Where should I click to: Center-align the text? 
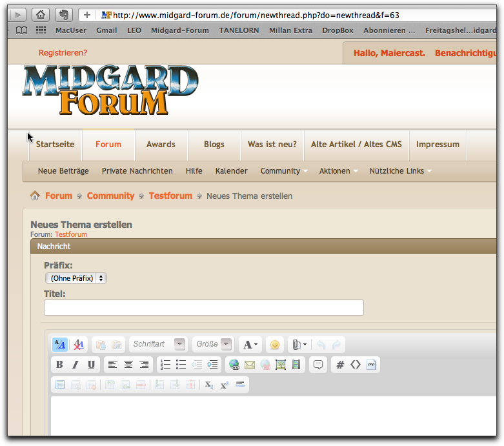click(x=128, y=365)
